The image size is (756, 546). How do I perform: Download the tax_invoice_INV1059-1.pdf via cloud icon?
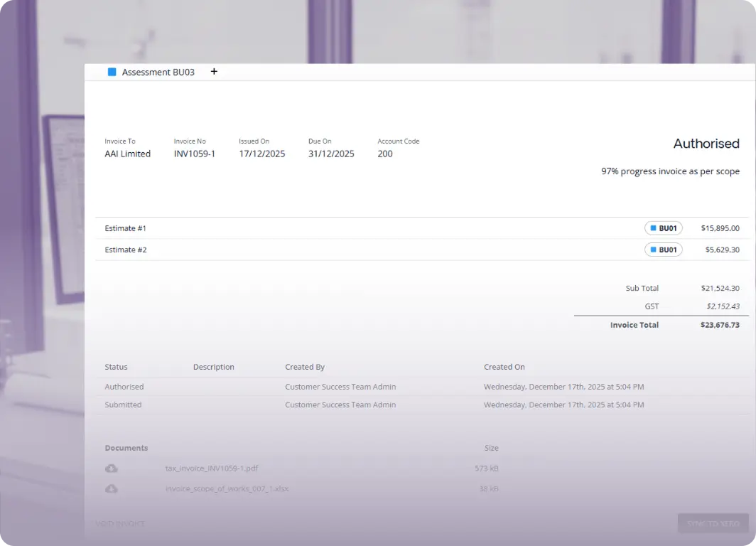(x=110, y=468)
